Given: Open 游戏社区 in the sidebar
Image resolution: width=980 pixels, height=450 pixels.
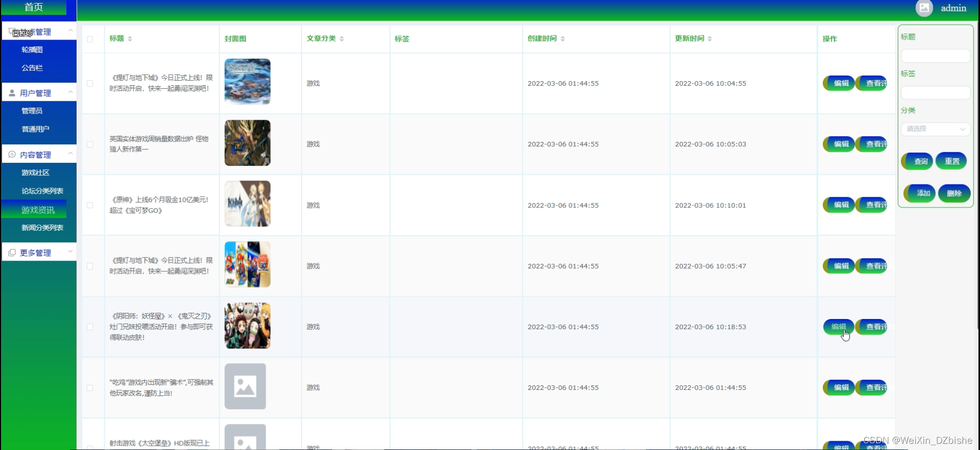Looking at the screenshot, I should tap(35, 173).
